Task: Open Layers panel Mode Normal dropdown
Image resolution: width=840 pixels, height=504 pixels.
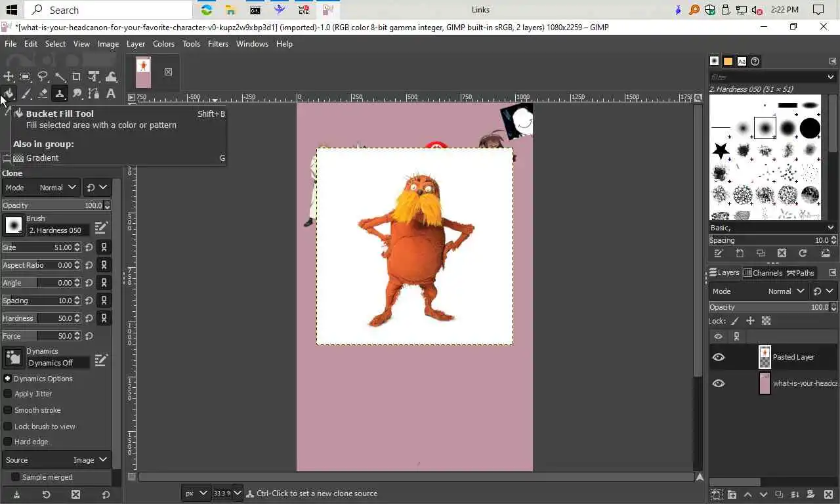Action: point(759,291)
